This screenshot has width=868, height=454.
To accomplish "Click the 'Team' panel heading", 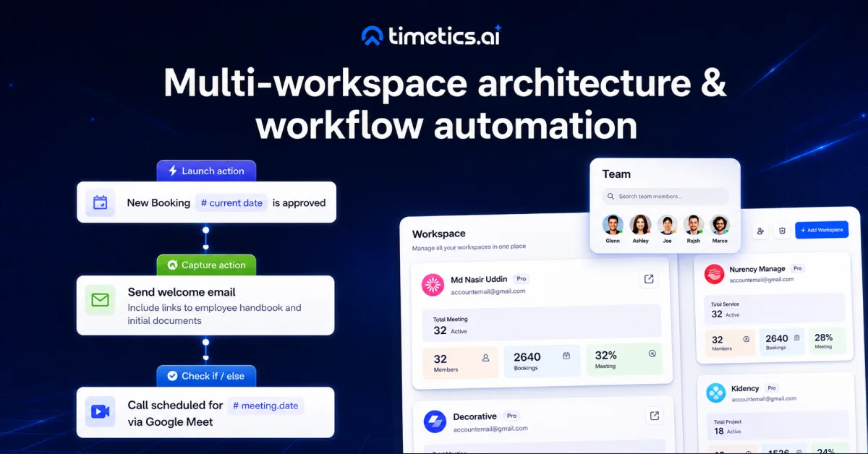I will pos(616,174).
